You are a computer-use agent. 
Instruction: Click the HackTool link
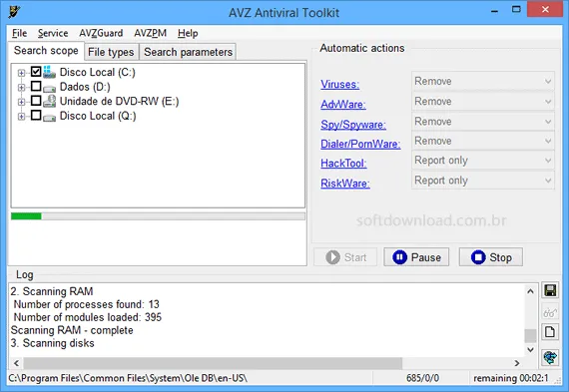tap(343, 164)
